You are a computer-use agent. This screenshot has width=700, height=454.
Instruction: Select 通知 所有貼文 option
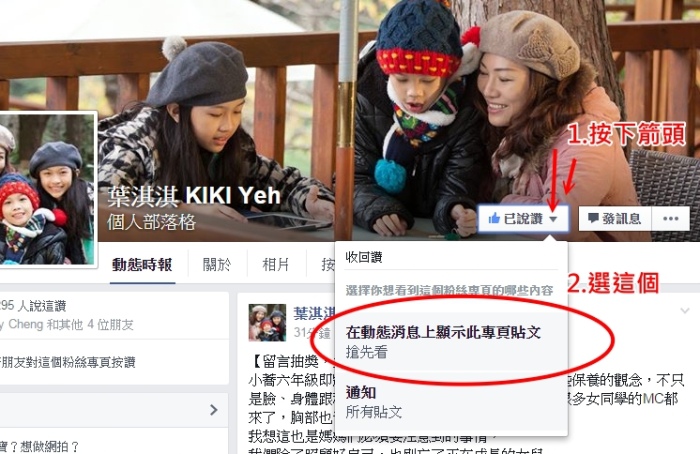451,402
